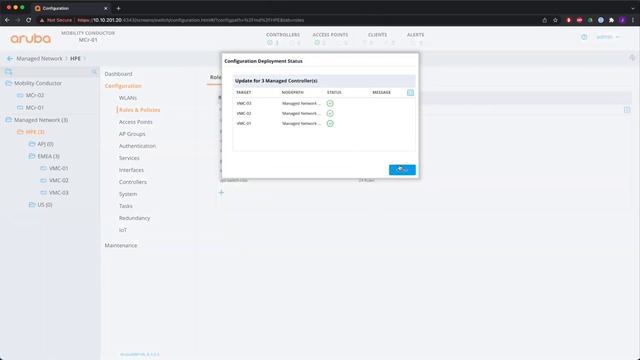Click the back arrow beside Managed Network breadcrumb

pos(10,59)
